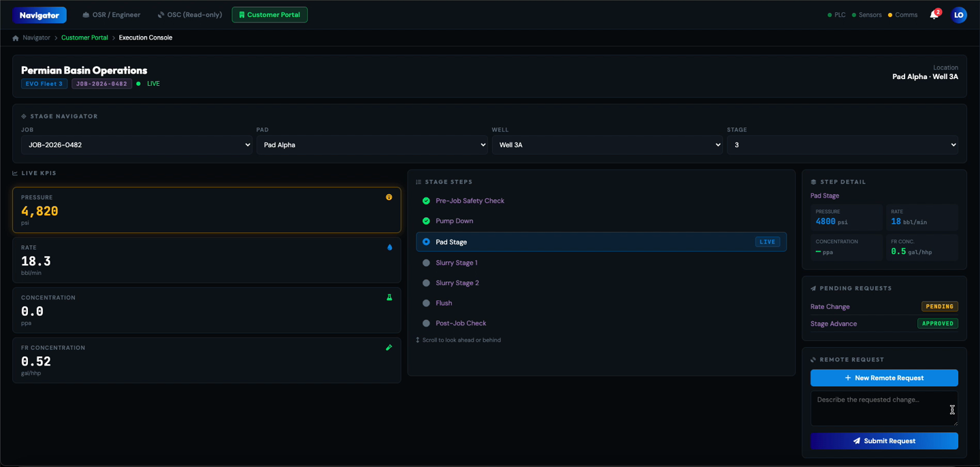Viewport: 980px width, 467px height.
Task: Open the notifications bell icon
Action: (934, 14)
